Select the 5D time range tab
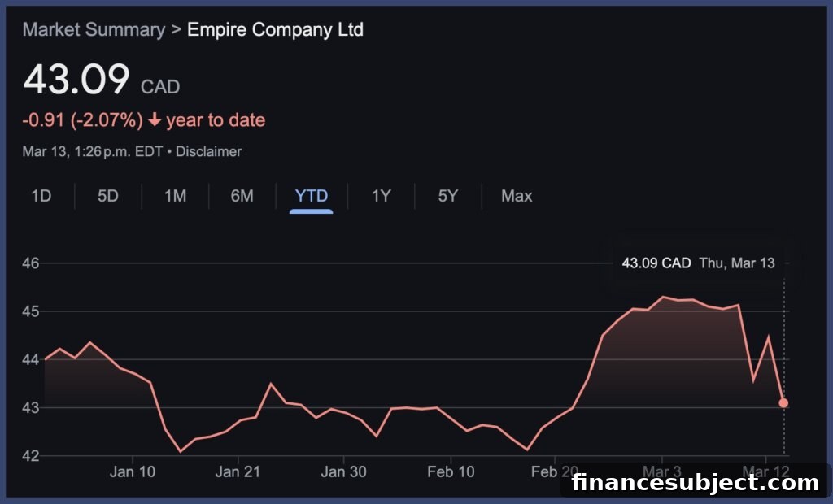 click(108, 196)
